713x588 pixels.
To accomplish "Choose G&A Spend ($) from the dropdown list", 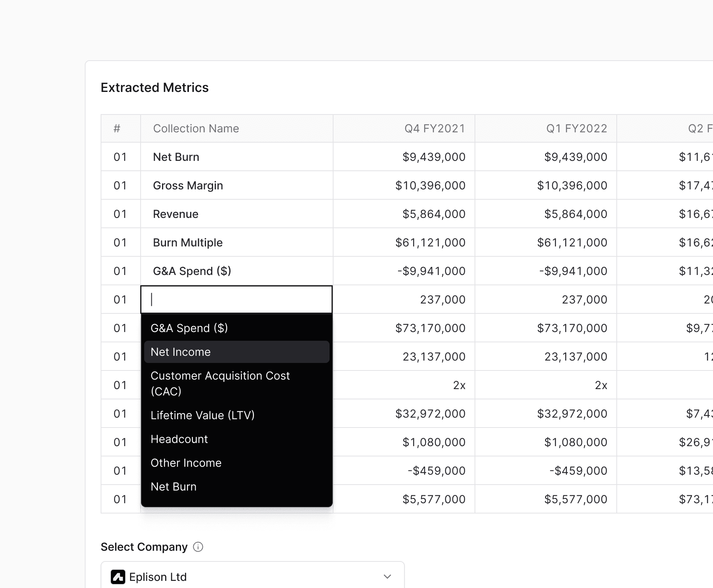I will tap(237, 328).
